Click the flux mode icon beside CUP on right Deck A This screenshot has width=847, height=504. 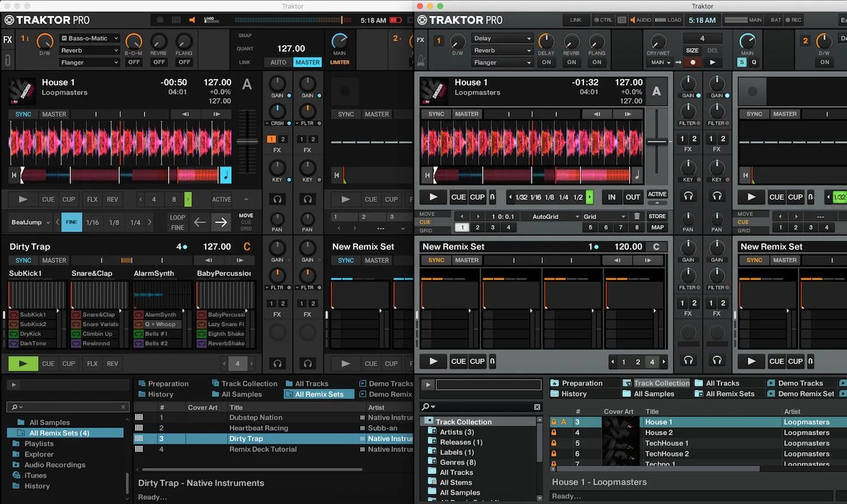492,197
